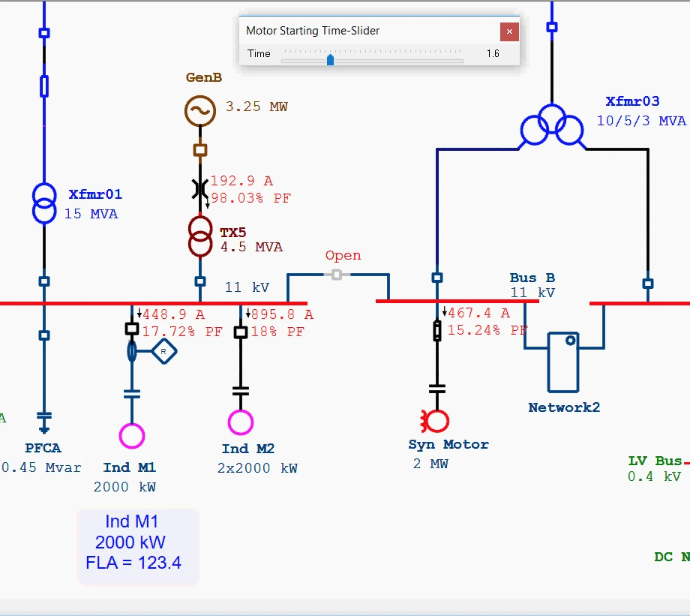
Task: Click the "10/5/3 MVA" rating text
Action: pyautogui.click(x=641, y=121)
